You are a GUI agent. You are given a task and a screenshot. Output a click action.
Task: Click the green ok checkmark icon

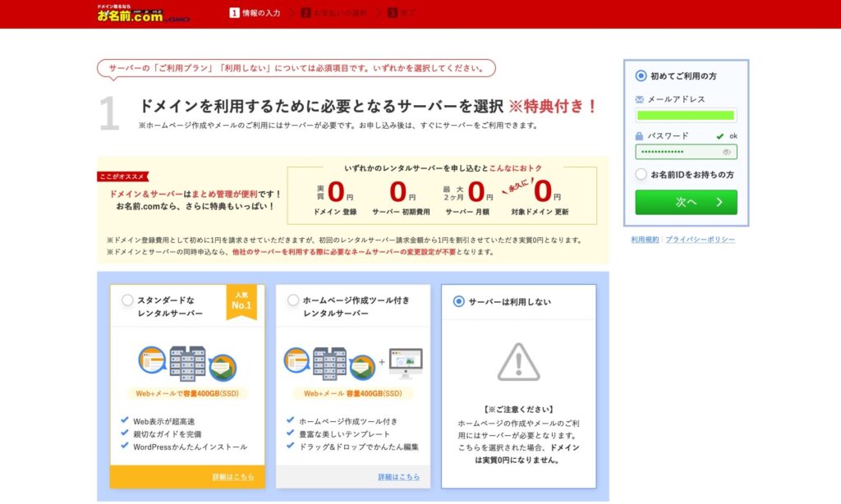point(719,136)
